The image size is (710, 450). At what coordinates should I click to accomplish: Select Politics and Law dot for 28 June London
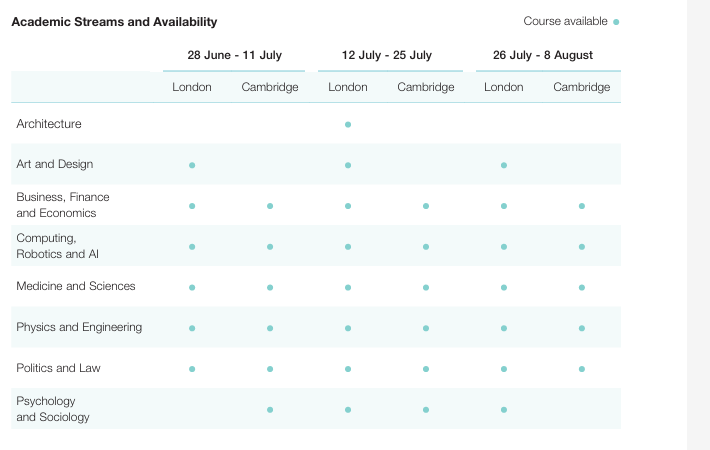click(x=192, y=369)
